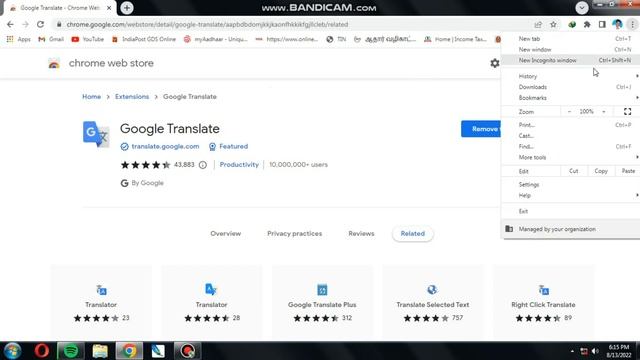Open the Home breadcrumb link

click(91, 97)
